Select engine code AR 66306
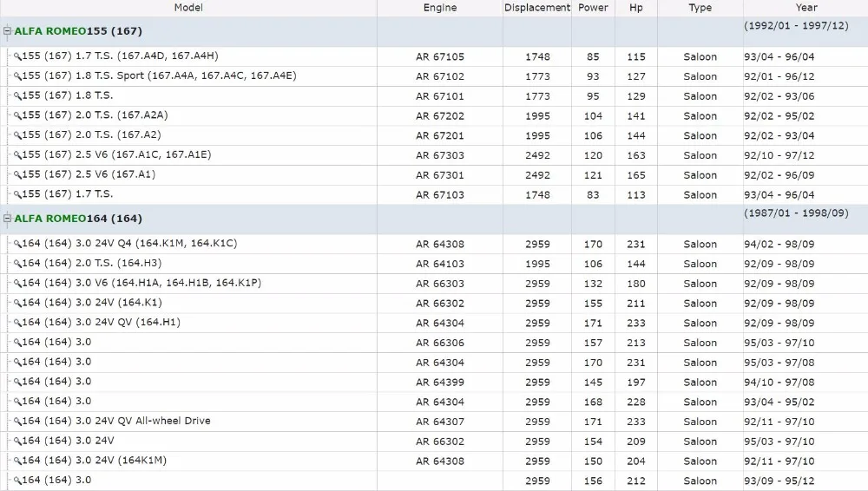This screenshot has height=491, width=868. pos(440,343)
